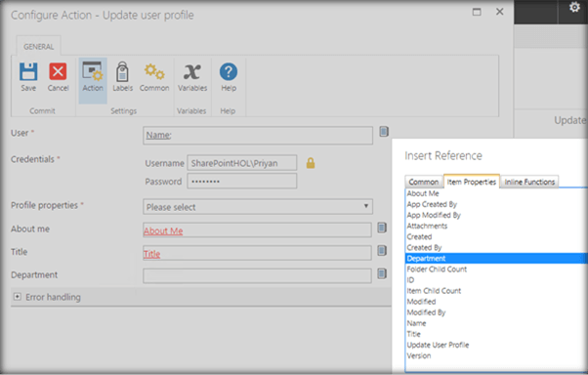
Task: Open the Profile properties dropdown
Action: (258, 207)
